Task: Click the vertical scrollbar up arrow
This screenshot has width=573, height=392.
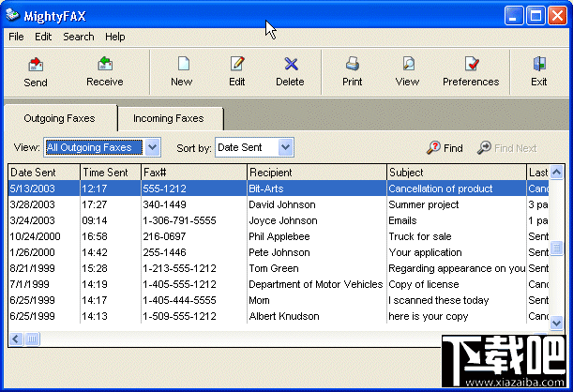Action: tap(556, 172)
